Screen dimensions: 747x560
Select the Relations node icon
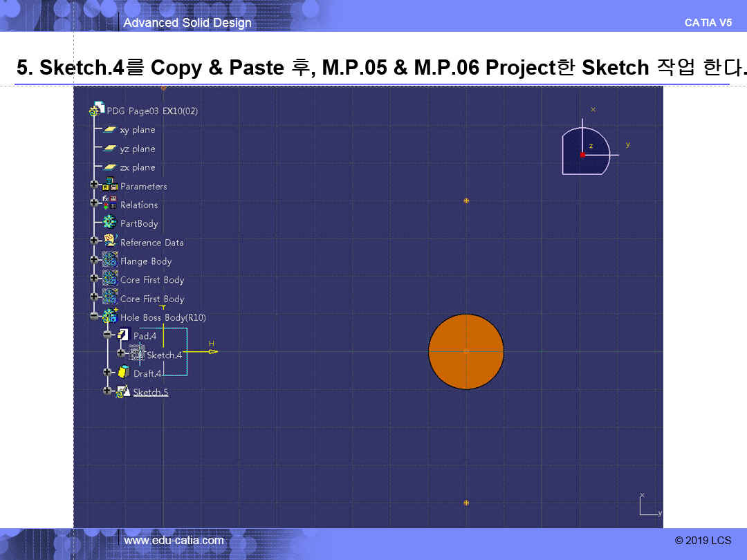[110, 205]
